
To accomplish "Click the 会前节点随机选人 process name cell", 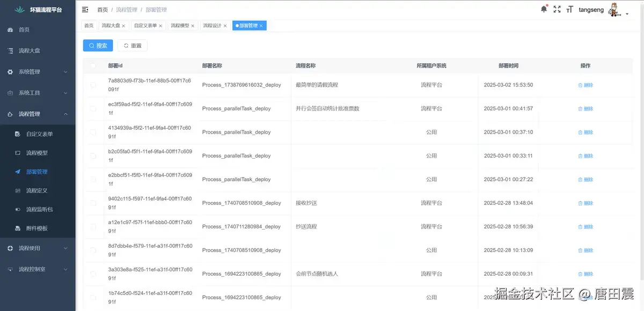I will (317, 273).
